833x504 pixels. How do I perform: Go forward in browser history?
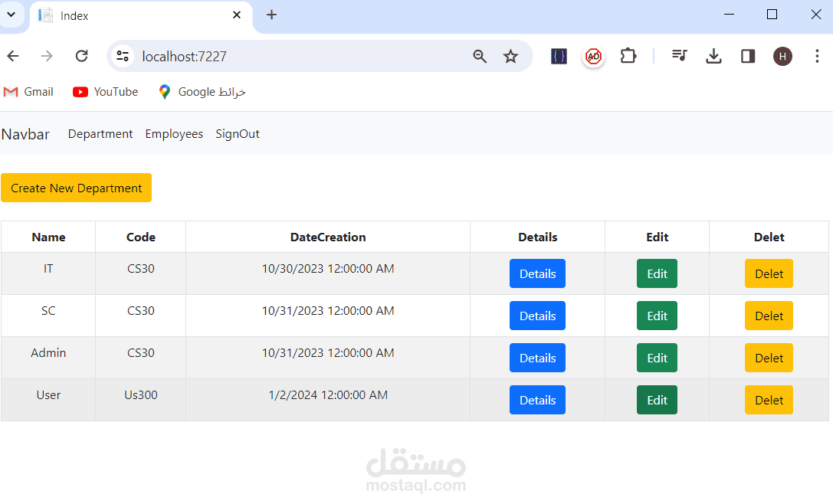pos(47,56)
